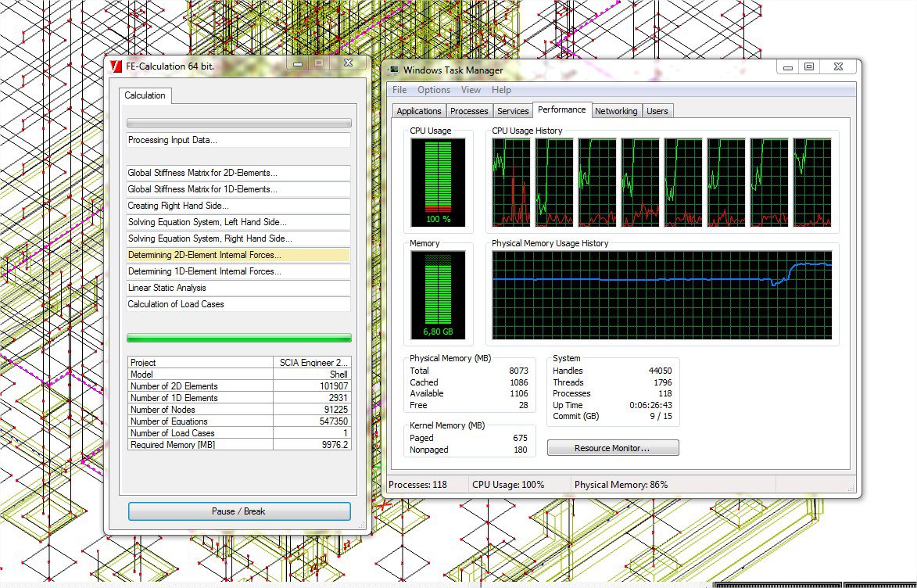Click System Handles value 44050
This screenshot has width=917, height=588.
tap(661, 371)
